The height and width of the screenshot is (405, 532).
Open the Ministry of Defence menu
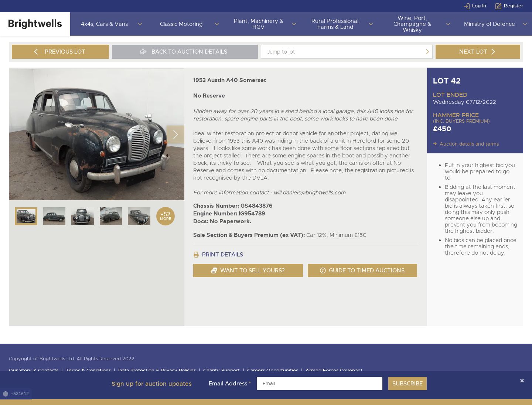pos(490,24)
